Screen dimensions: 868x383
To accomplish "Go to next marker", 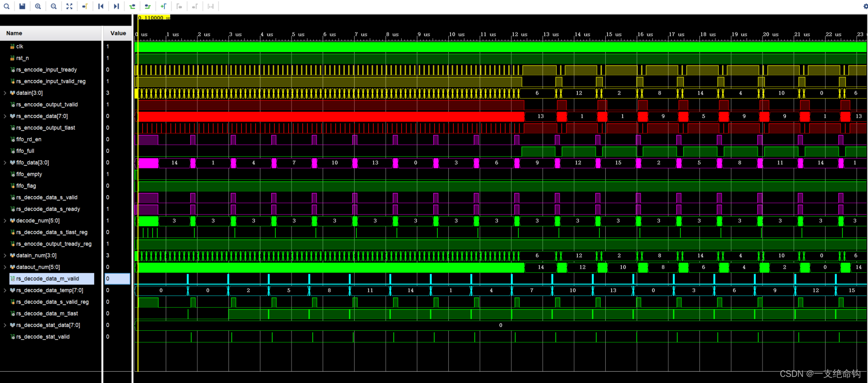I will [x=195, y=6].
